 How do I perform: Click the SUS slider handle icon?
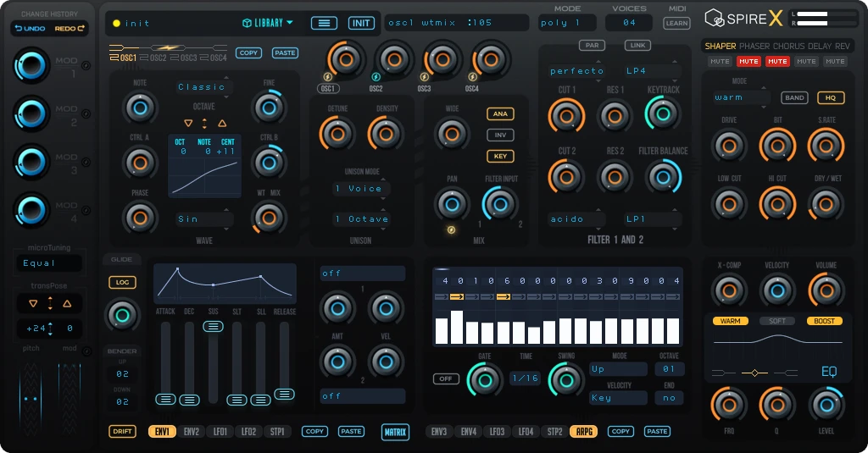click(213, 326)
